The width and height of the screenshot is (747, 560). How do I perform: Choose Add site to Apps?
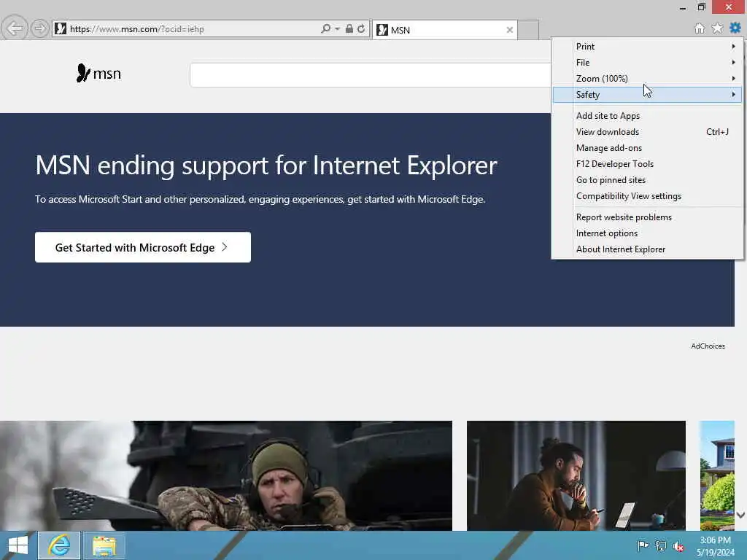[x=647, y=116]
